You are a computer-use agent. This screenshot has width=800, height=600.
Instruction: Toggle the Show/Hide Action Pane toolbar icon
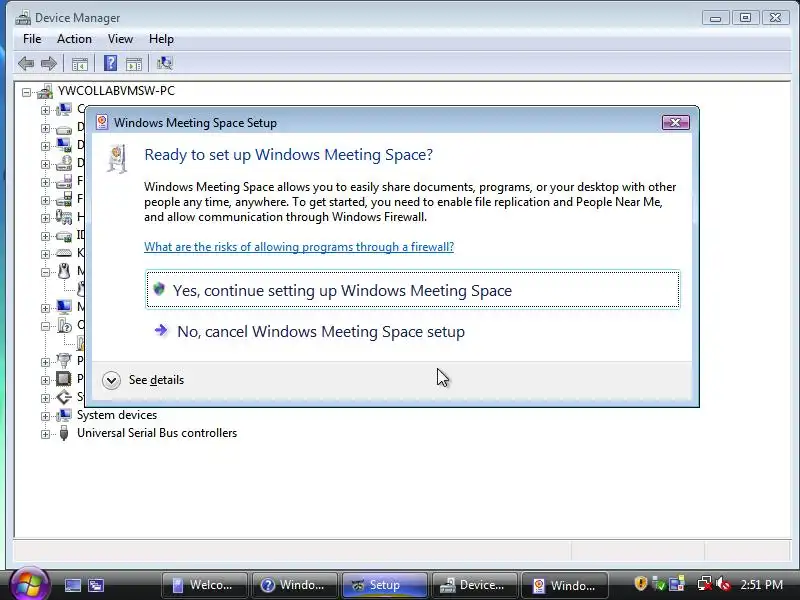point(134,64)
